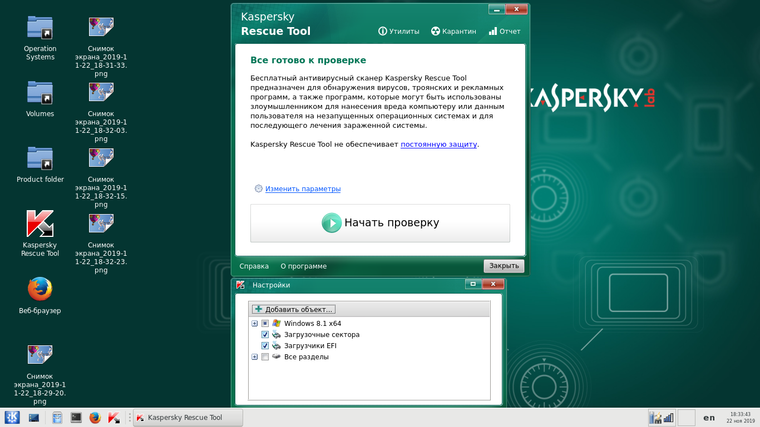
Task: Click the Закрыть button
Action: point(504,266)
